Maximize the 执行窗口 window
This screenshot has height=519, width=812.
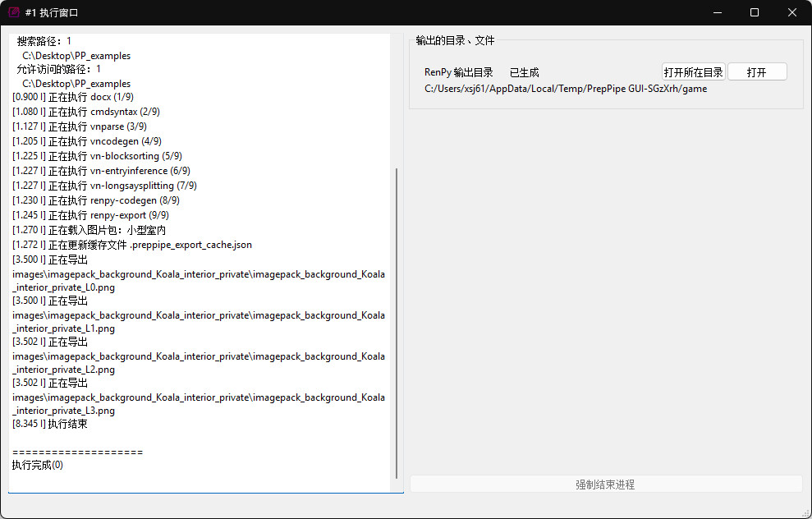[x=755, y=12]
